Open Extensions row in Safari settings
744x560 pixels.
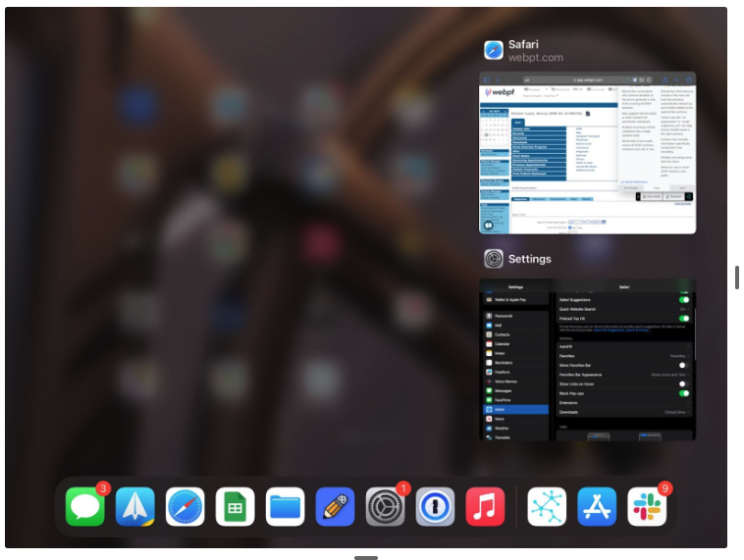coord(624,403)
